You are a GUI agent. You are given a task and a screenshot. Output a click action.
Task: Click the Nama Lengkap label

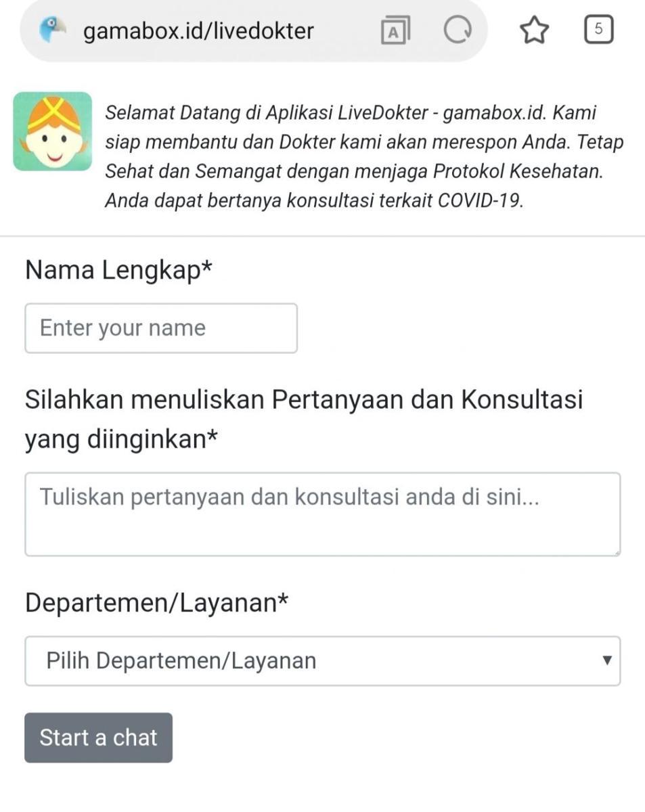point(118,271)
